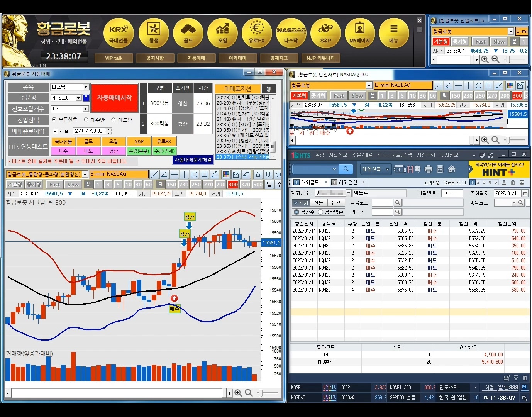Click 경제지표 button
The image size is (532, 417).
(x=279, y=58)
